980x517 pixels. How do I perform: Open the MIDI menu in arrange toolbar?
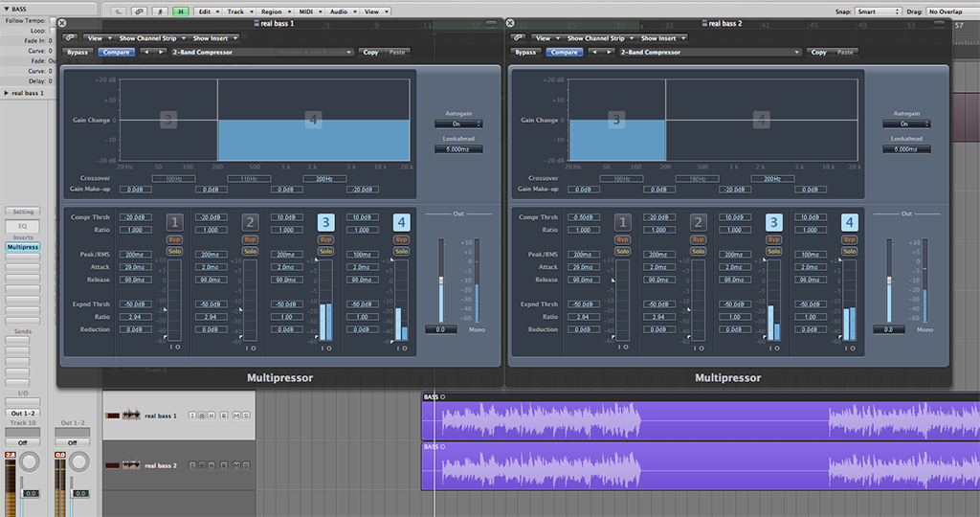pyautogui.click(x=310, y=11)
